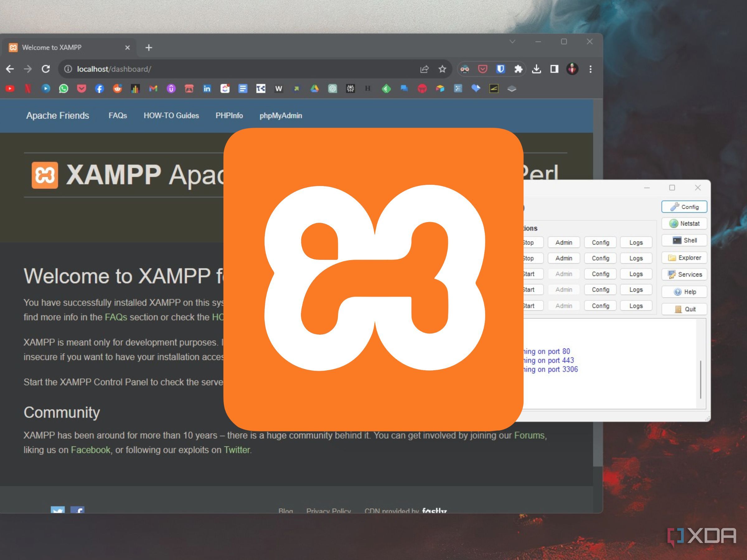Open the YouTube bookmark icon
747x560 pixels.
point(10,89)
